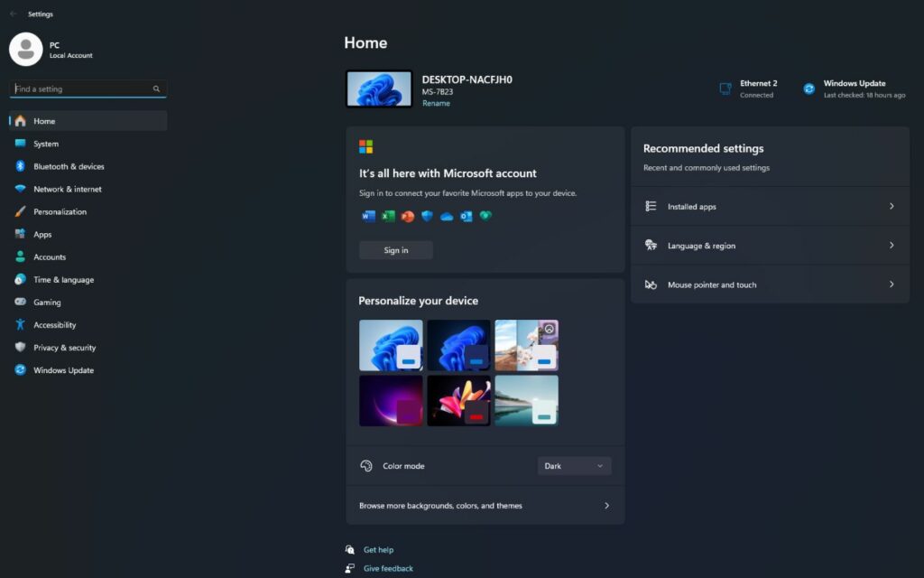The height and width of the screenshot is (578, 924).
Task: Expand Language & region settings
Action: [x=770, y=245]
